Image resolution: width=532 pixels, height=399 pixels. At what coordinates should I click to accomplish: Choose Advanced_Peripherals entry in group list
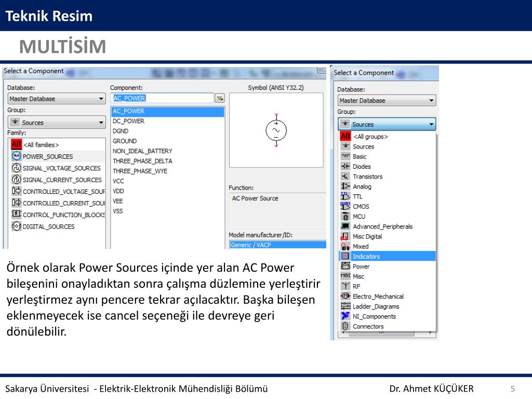tap(388, 227)
